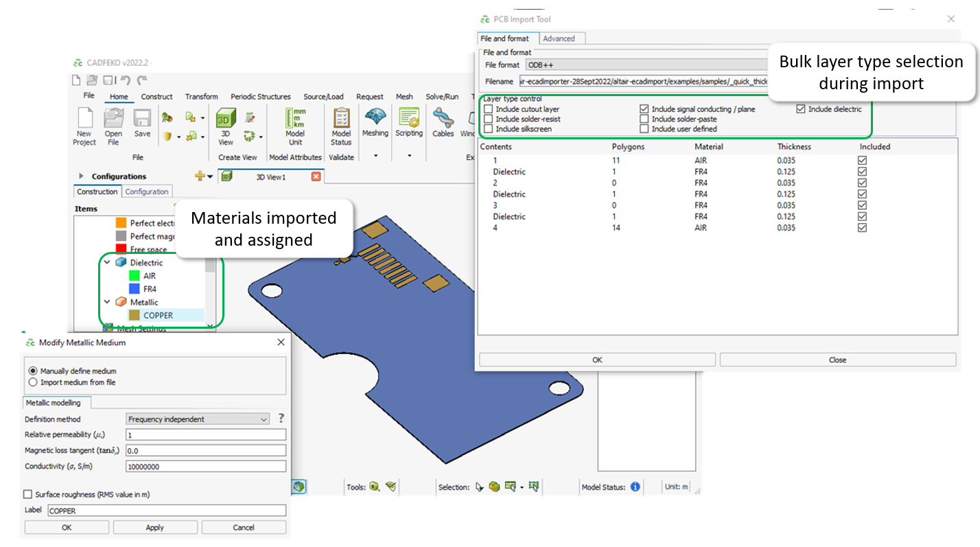Collapse the Dielectric tree node
Screen dimensions: 980x547
click(108, 263)
